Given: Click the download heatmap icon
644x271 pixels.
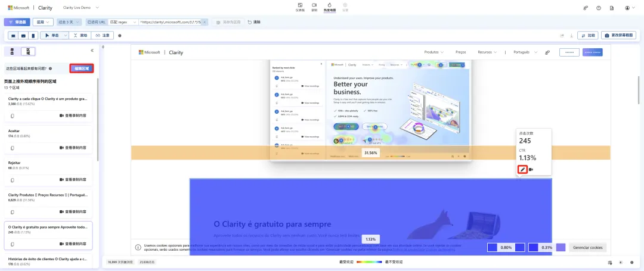Looking at the screenshot, I should click(x=571, y=36).
